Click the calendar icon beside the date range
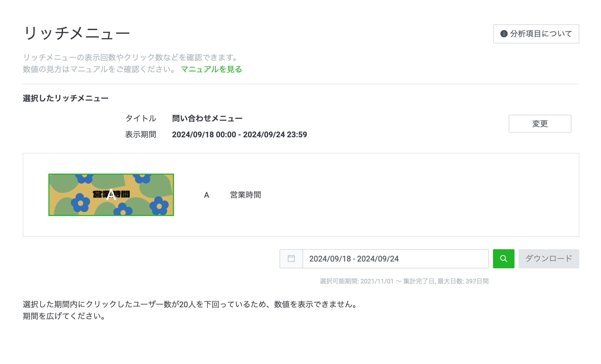The height and width of the screenshot is (364, 601). pyautogui.click(x=291, y=259)
